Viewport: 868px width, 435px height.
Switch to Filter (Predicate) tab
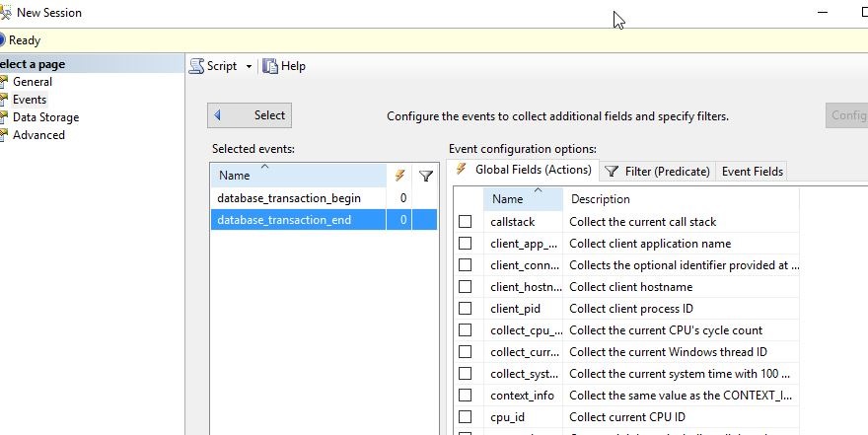pyautogui.click(x=658, y=172)
